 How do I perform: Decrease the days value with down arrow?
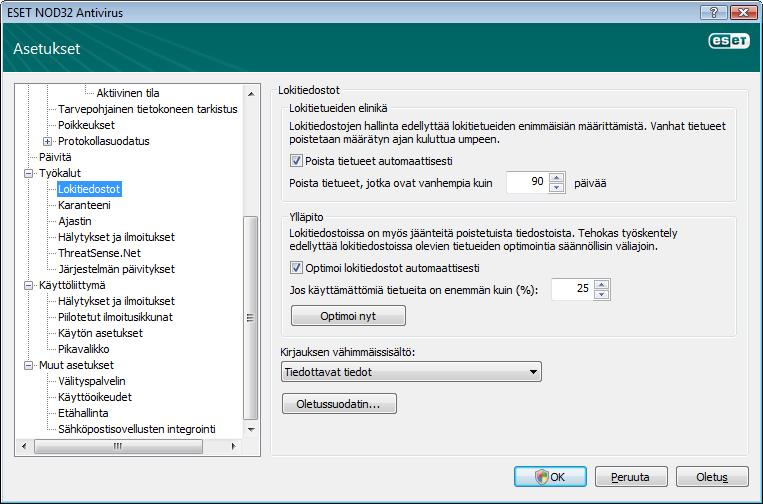pyautogui.click(x=557, y=188)
